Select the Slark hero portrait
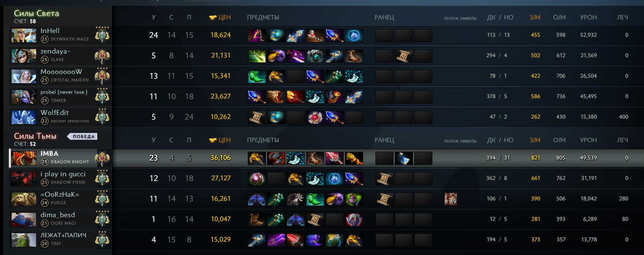Screen dimensions: 644x255 pos(24,56)
